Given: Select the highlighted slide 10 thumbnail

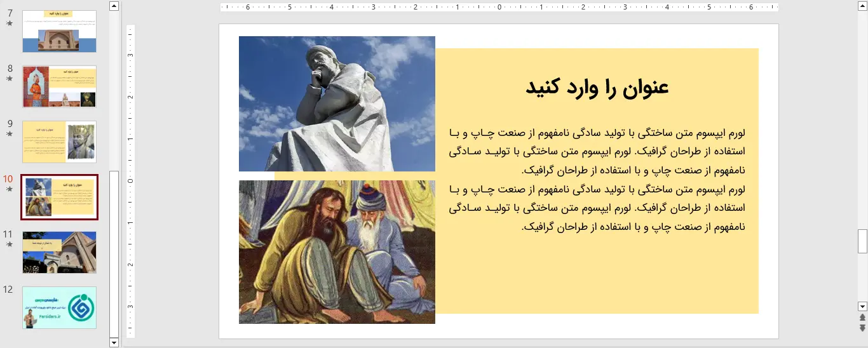Looking at the screenshot, I should coord(59,197).
